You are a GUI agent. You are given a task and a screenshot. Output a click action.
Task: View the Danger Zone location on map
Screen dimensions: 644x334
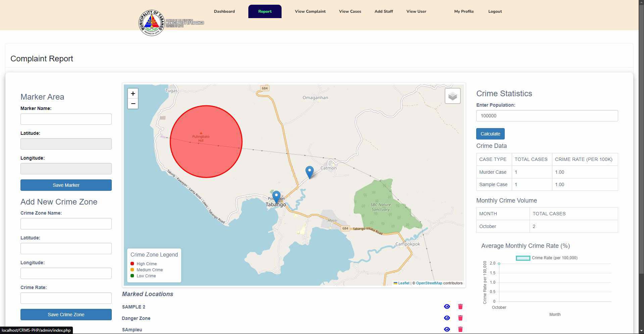point(447,318)
